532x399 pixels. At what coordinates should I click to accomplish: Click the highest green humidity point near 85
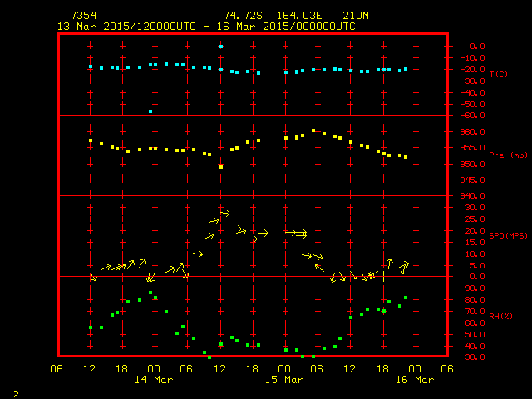click(150, 293)
